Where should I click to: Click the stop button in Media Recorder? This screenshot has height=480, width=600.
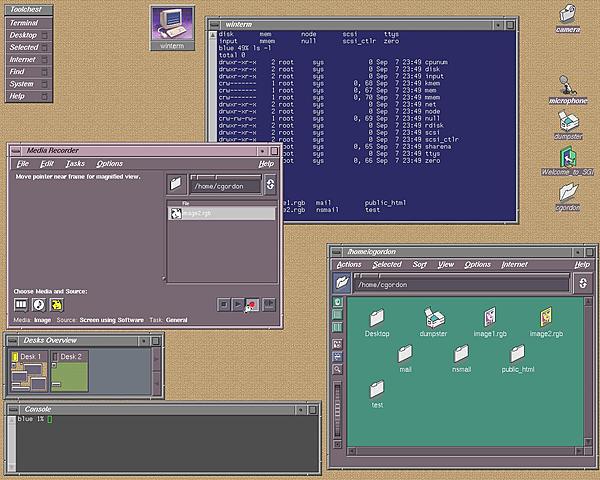click(224, 305)
